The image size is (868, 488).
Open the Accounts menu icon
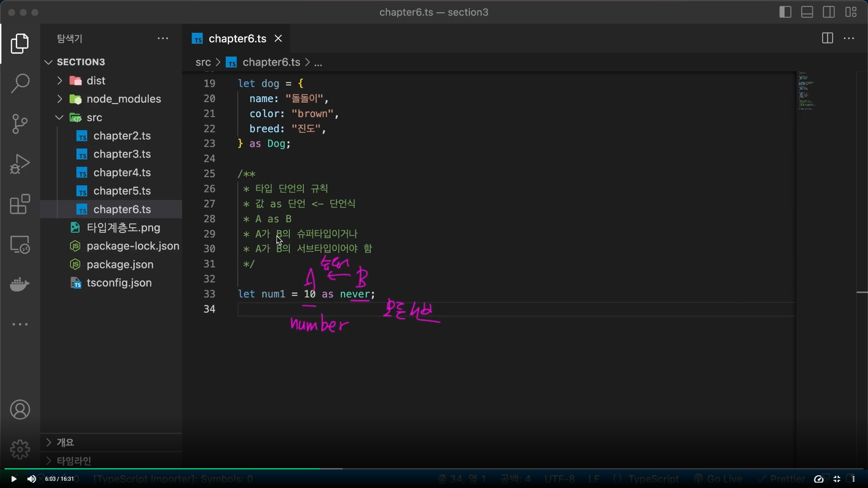coord(20,410)
